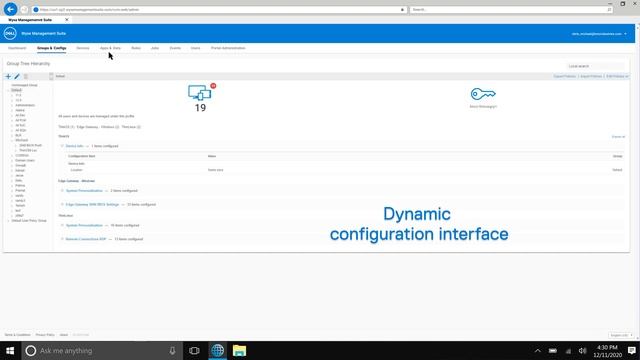Select the Domain Users group in tree

point(25,160)
